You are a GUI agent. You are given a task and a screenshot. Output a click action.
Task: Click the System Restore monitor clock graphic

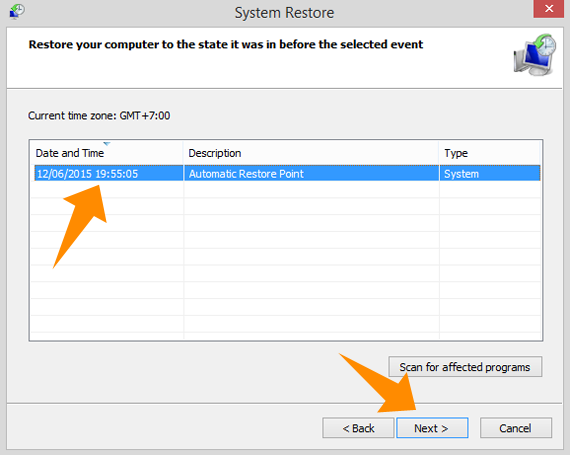pyautogui.click(x=535, y=55)
